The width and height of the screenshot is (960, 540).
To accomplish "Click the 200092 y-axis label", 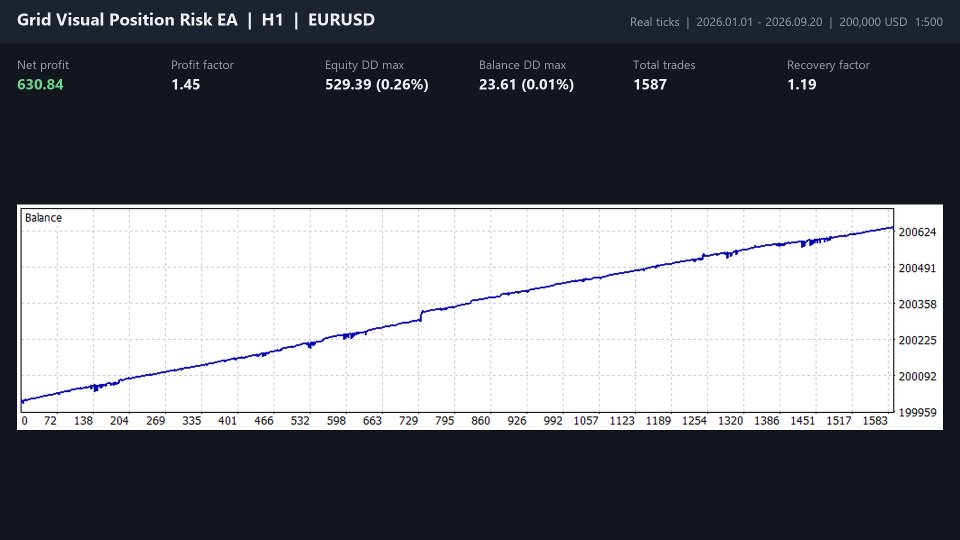I will pyautogui.click(x=917, y=377).
